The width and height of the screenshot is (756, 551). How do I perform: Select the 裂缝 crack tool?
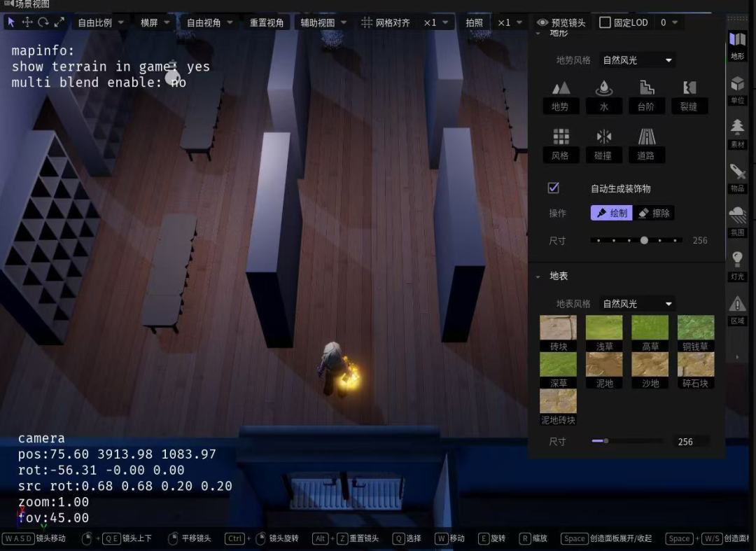(689, 96)
